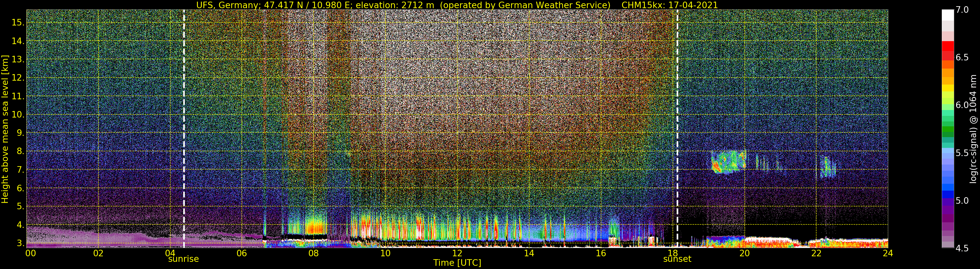This screenshot has height=269, width=980.
Task: Click the height tick label '10.'
Action: pyautogui.click(x=18, y=115)
